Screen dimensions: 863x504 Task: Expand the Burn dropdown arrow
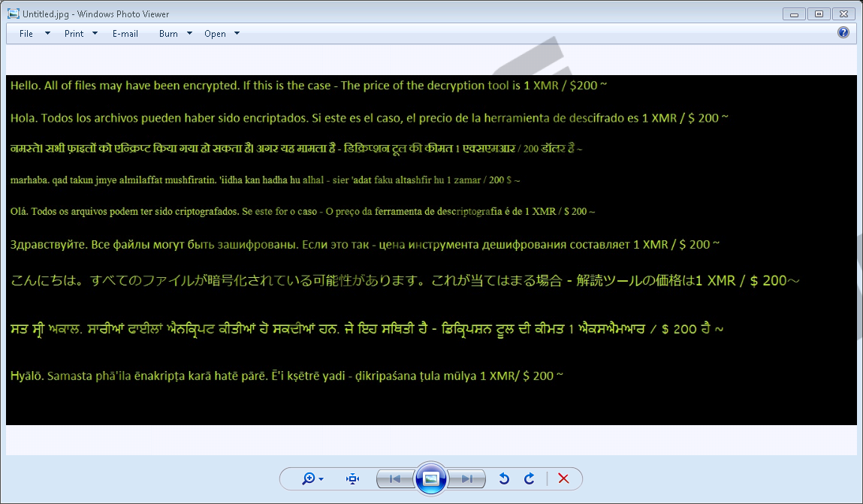tap(189, 33)
